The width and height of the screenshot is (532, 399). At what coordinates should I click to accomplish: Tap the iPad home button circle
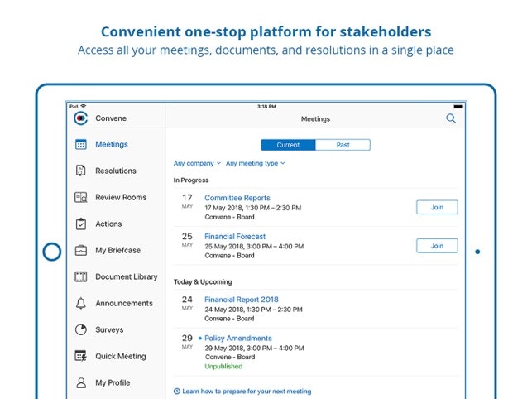(52, 252)
